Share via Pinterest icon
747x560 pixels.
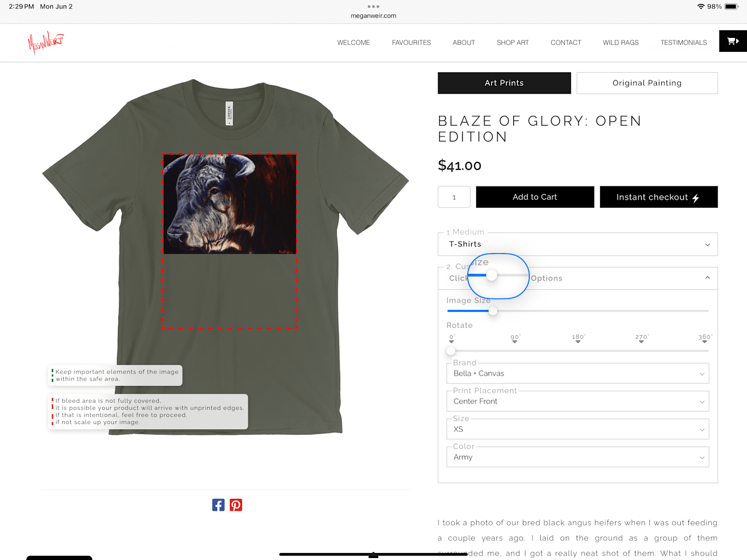point(236,505)
